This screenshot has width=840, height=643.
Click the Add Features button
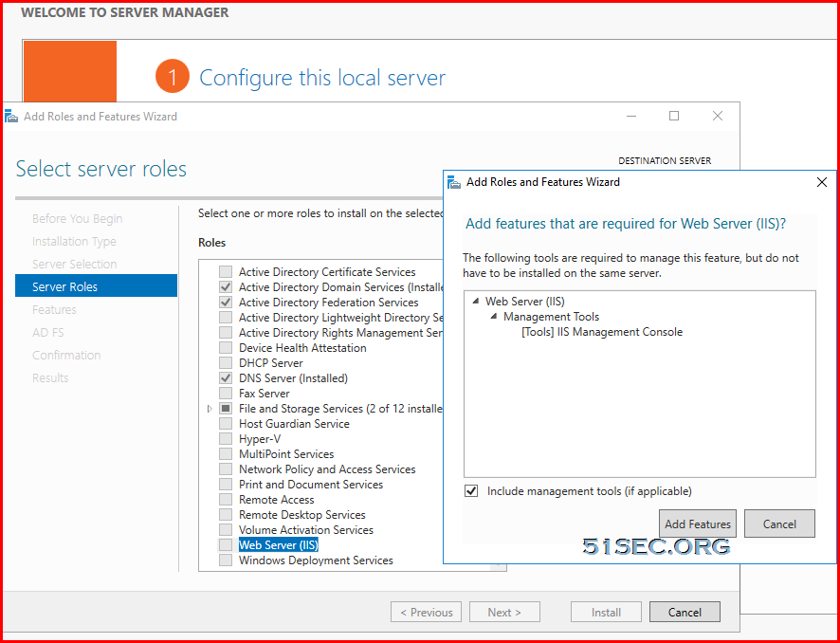[x=698, y=524]
